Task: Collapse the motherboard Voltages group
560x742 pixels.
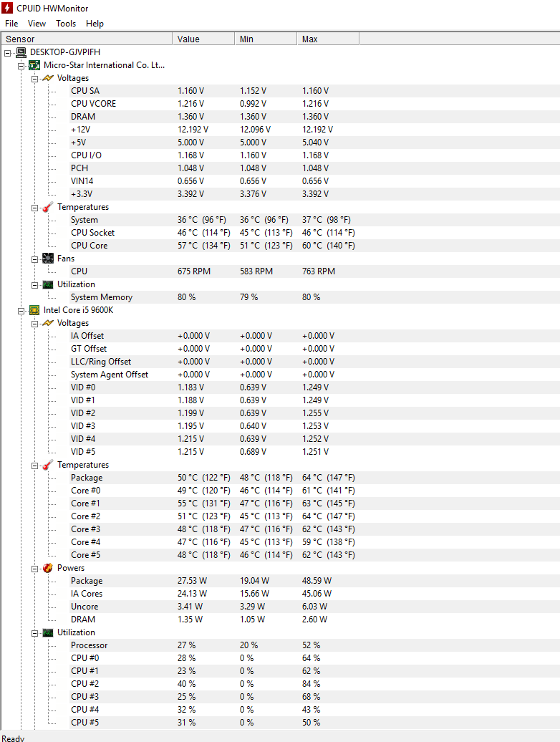Action: [34, 79]
